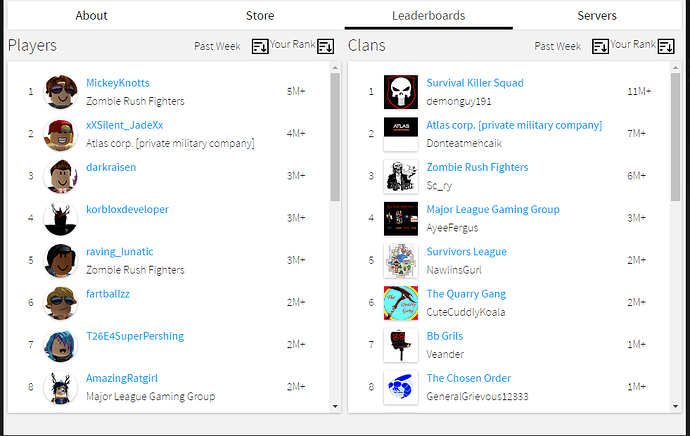Open Clans Past Week time filter

558,46
